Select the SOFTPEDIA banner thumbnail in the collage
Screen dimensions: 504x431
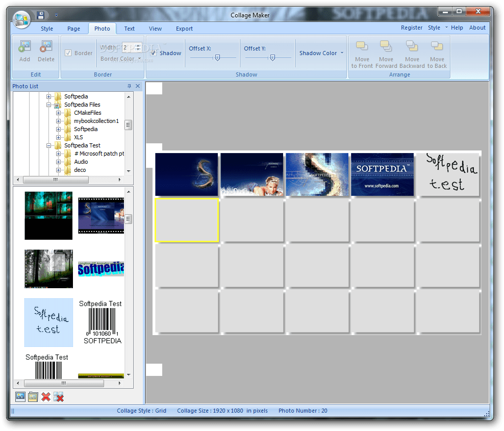382,174
